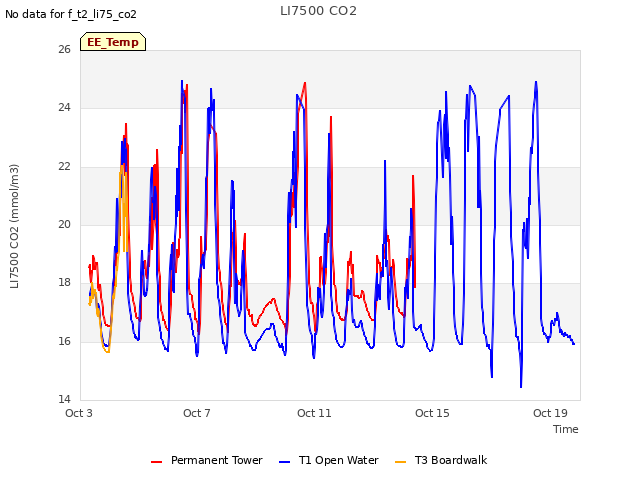Toggle the T1 Open Water legend entry
The image size is (640, 480).
click(329, 460)
